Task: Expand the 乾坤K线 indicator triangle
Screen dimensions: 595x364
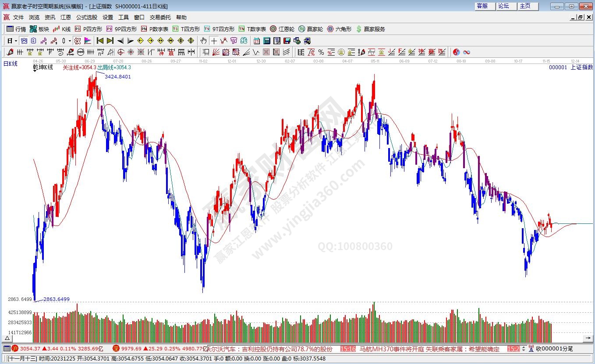Action: coord(35,71)
